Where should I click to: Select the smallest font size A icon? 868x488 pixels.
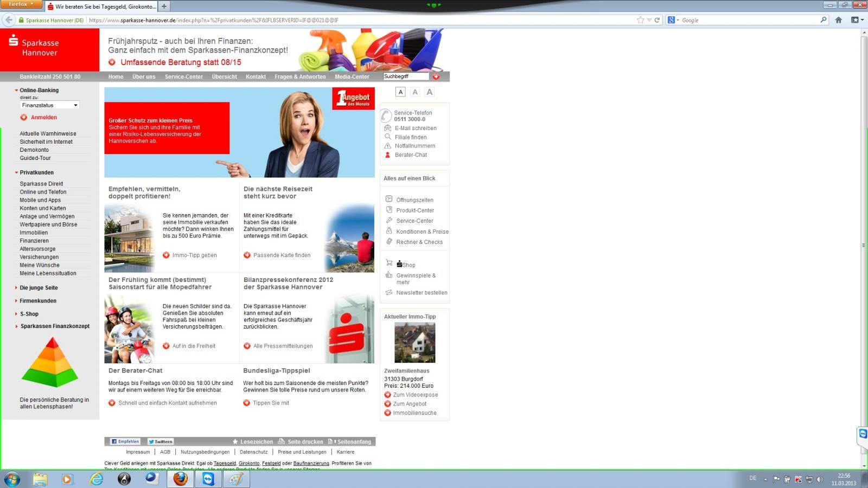tap(400, 92)
